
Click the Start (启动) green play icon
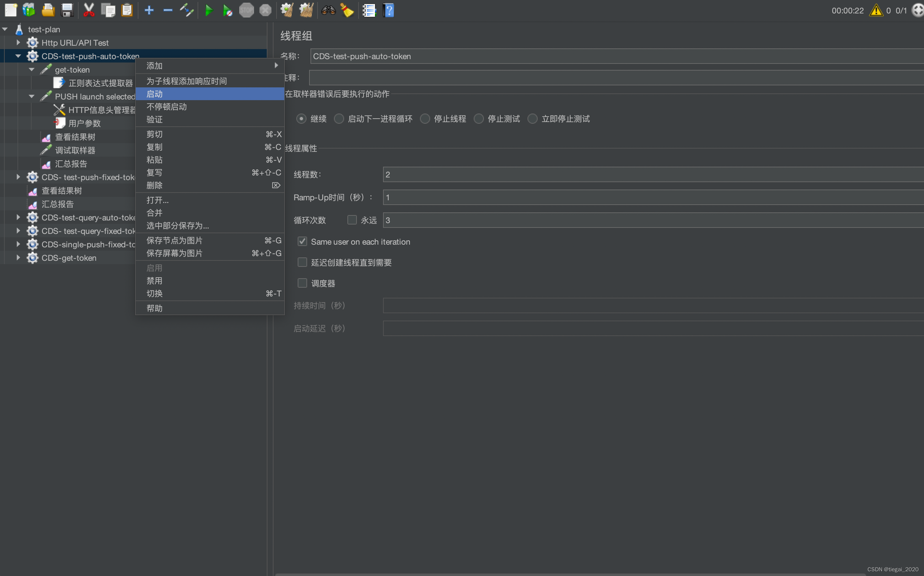click(208, 9)
